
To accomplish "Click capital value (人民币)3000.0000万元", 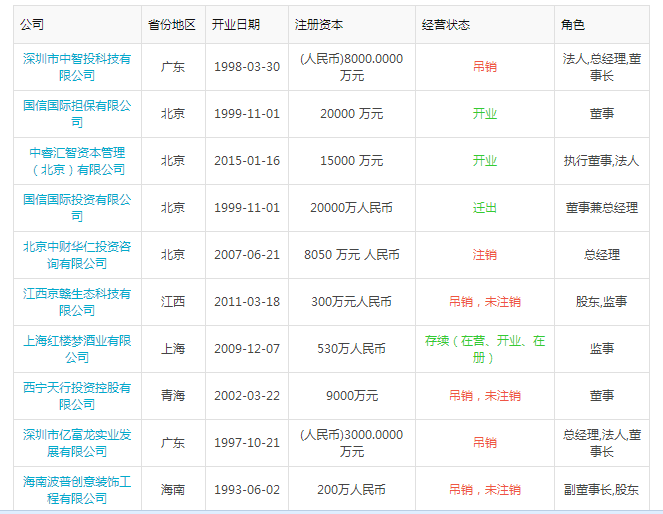I will pyautogui.click(x=352, y=443).
